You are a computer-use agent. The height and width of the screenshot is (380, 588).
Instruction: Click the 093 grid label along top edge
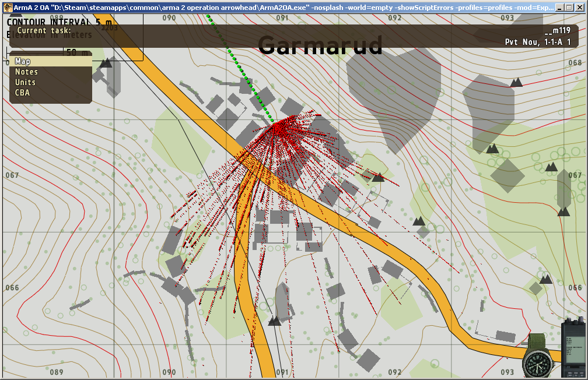[507, 17]
